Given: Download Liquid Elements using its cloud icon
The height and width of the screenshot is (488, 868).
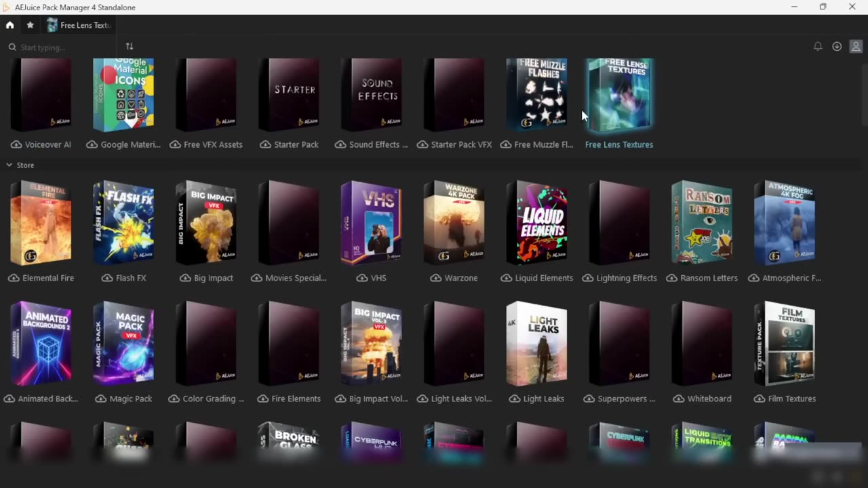Looking at the screenshot, I should [506, 278].
